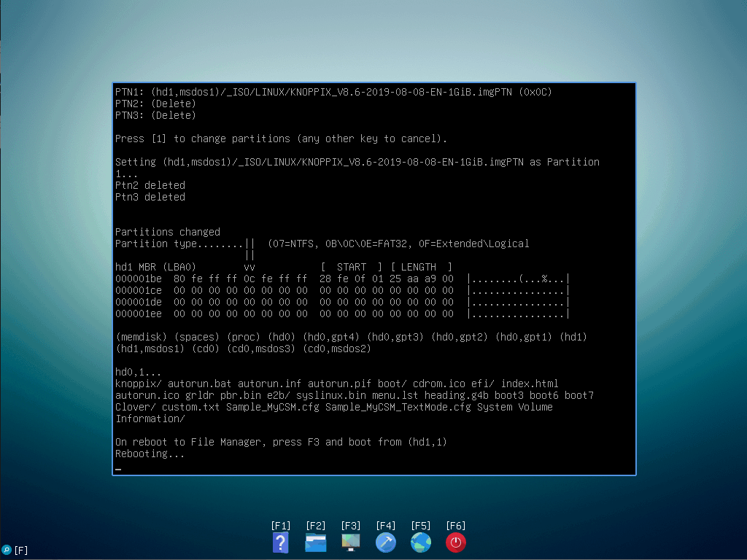Open the file manager folder icon
Screen dimensions: 747x560
point(315,542)
